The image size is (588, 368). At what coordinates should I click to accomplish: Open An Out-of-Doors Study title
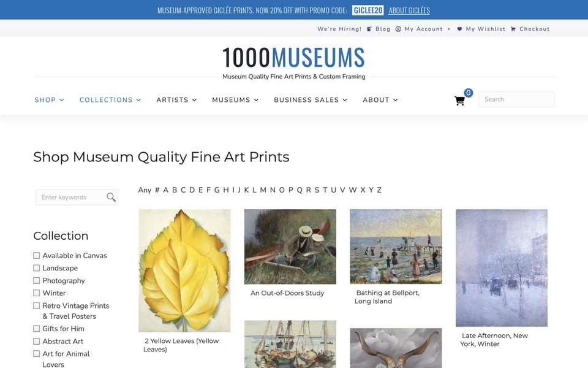pyautogui.click(x=287, y=293)
